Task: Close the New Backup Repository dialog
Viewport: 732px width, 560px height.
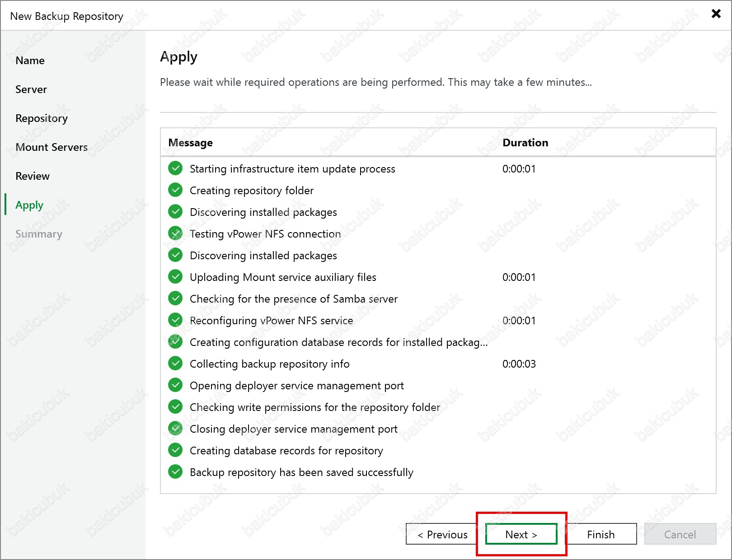Action: pos(716,14)
